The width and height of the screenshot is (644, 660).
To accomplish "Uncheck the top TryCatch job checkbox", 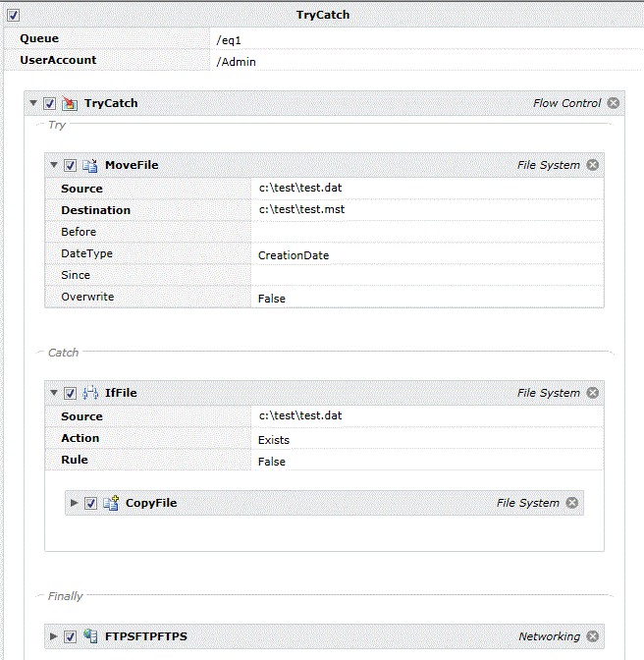I will 13,15.
